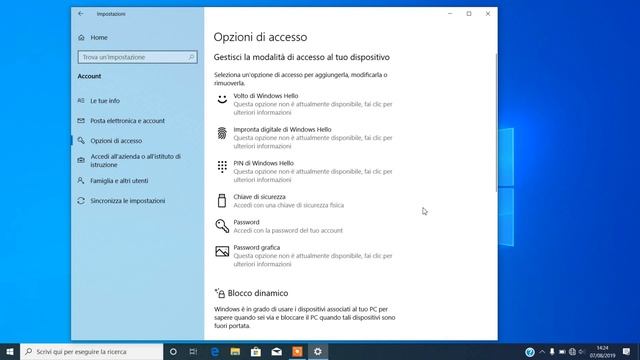The height and width of the screenshot is (360, 640).
Task: Expand Chiave di sicurezza option
Action: (x=304, y=200)
